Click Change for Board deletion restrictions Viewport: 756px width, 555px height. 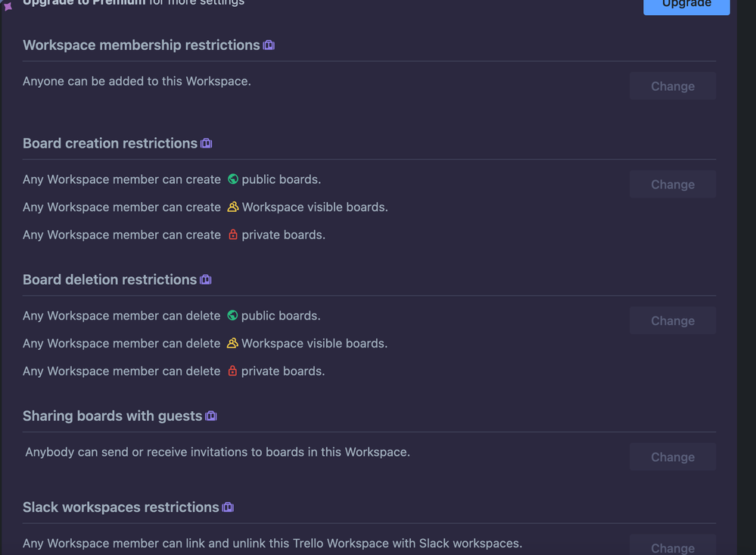tap(672, 320)
